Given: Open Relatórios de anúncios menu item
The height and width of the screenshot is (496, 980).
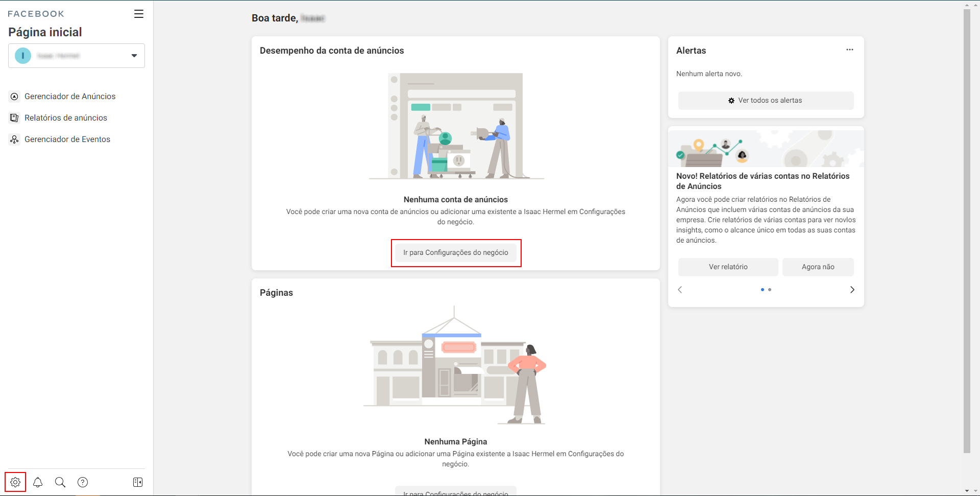Looking at the screenshot, I should [x=66, y=118].
